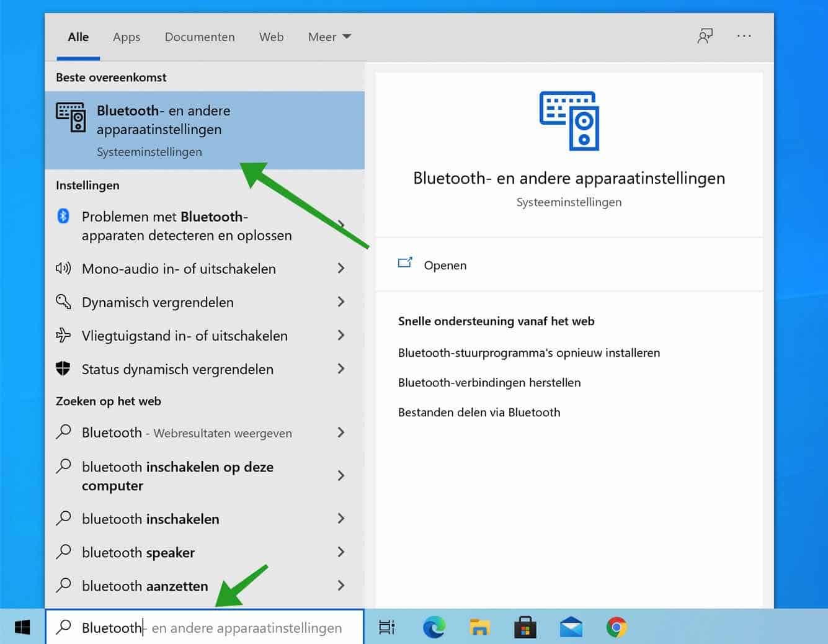The height and width of the screenshot is (644, 828).
Task: Select the Mono-audio speaker icon
Action: tap(63, 268)
